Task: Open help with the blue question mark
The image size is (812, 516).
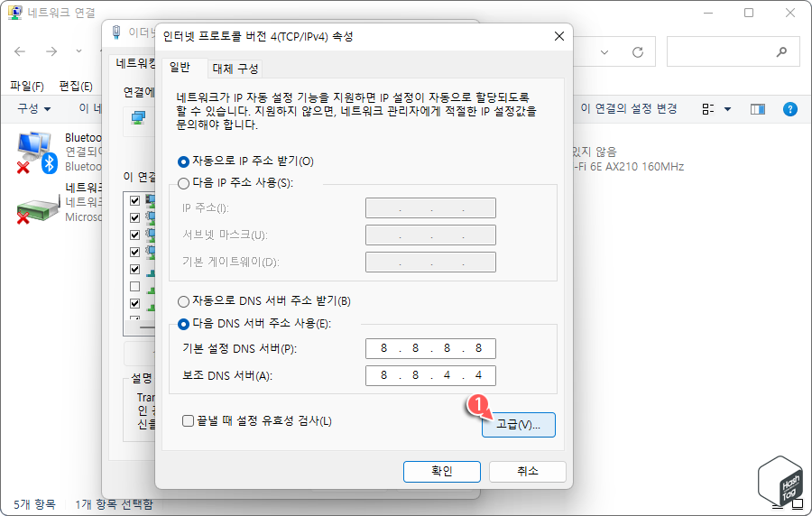Action: pyautogui.click(x=790, y=109)
